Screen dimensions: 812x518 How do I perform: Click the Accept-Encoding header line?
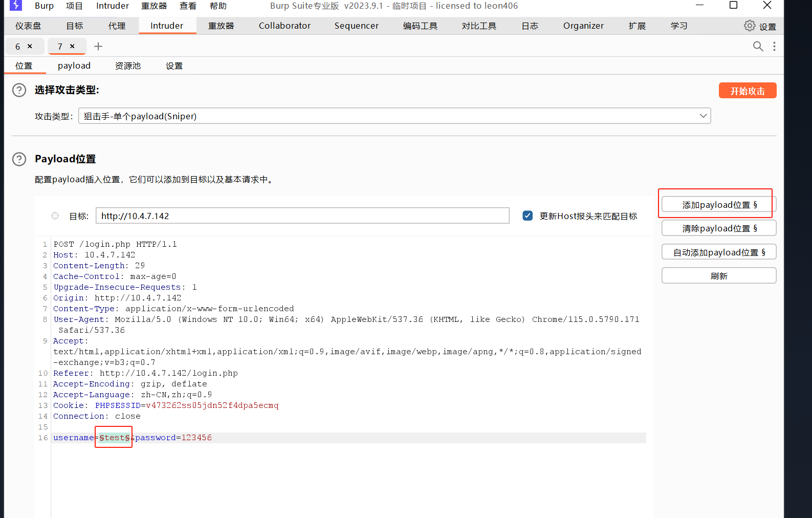point(130,384)
